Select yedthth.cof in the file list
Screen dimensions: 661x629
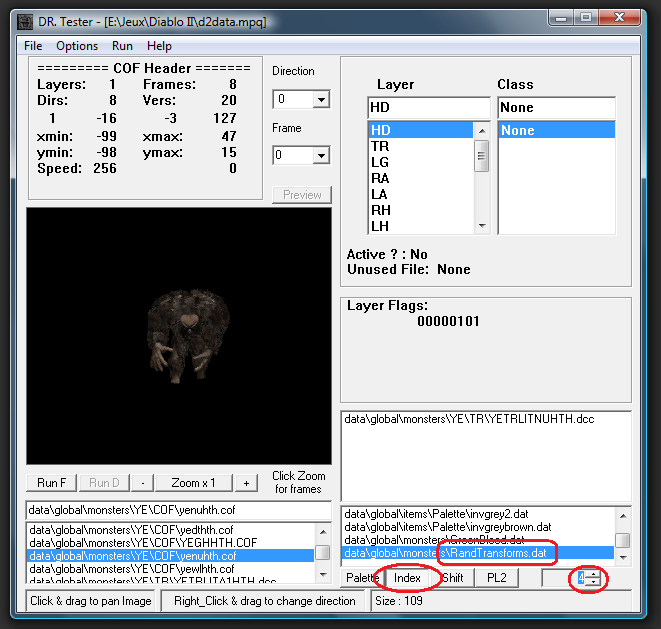tap(170, 530)
